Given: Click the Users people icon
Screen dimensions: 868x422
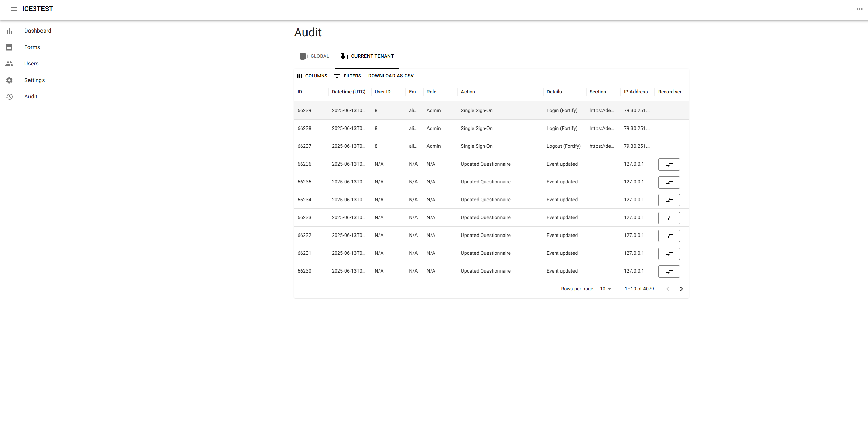Looking at the screenshot, I should (9, 64).
